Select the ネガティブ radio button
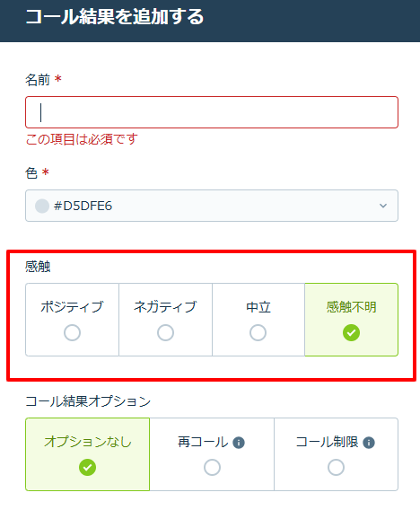420x519 pixels. pyautogui.click(x=165, y=332)
